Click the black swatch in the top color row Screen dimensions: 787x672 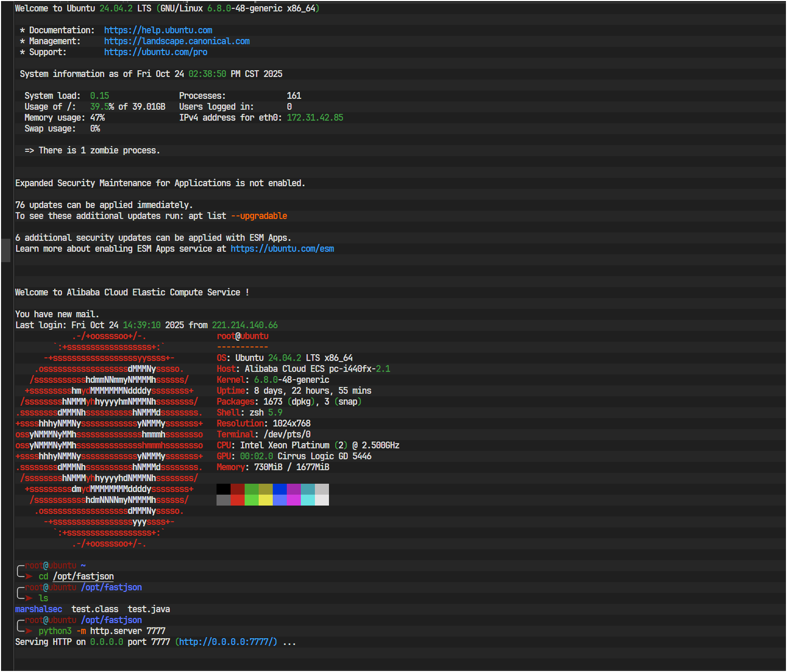[x=223, y=489]
